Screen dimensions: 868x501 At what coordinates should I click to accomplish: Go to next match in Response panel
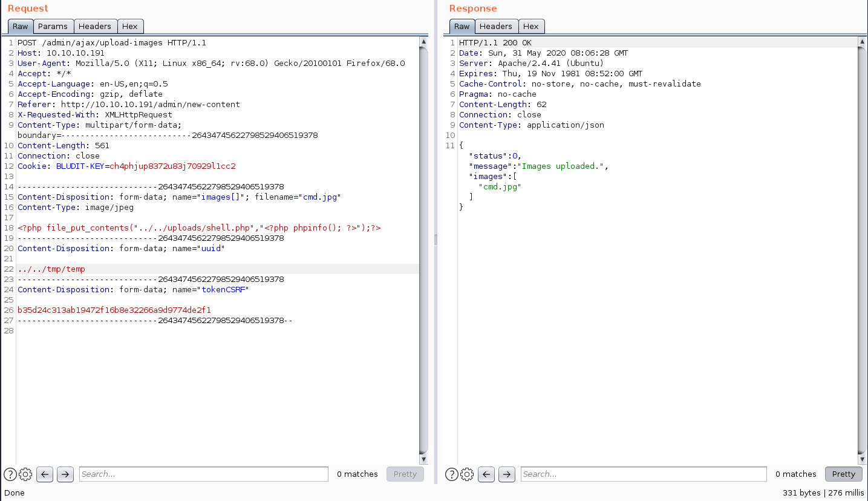(507, 474)
